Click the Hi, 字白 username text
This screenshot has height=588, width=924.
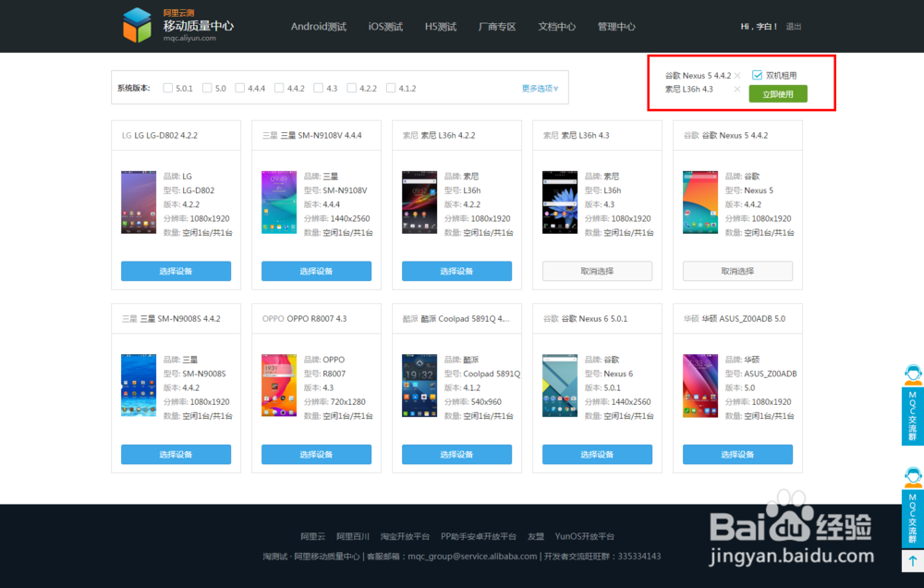click(759, 27)
